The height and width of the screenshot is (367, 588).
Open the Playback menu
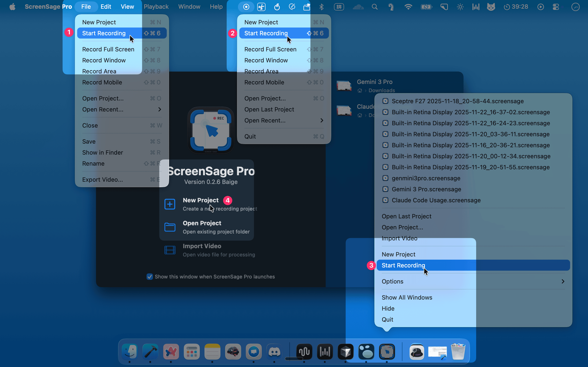pyautogui.click(x=156, y=7)
